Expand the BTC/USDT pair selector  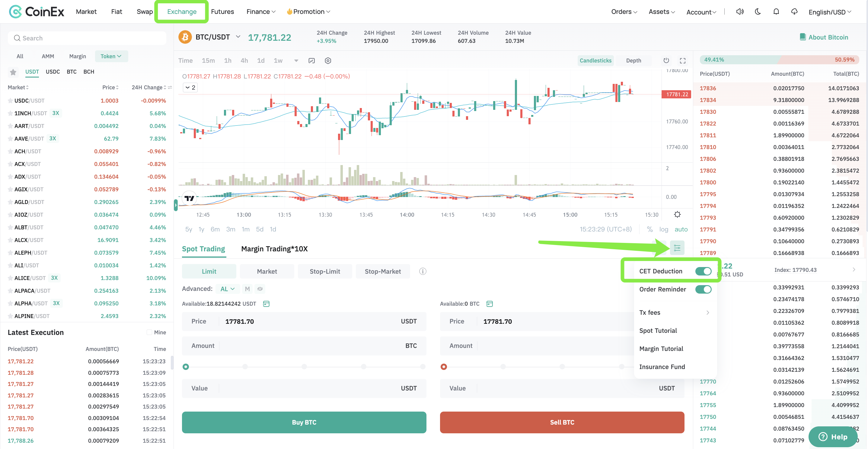(238, 37)
